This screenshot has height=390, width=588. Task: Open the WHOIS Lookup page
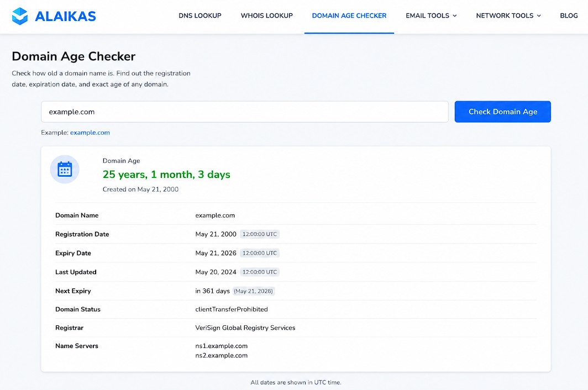pos(266,16)
